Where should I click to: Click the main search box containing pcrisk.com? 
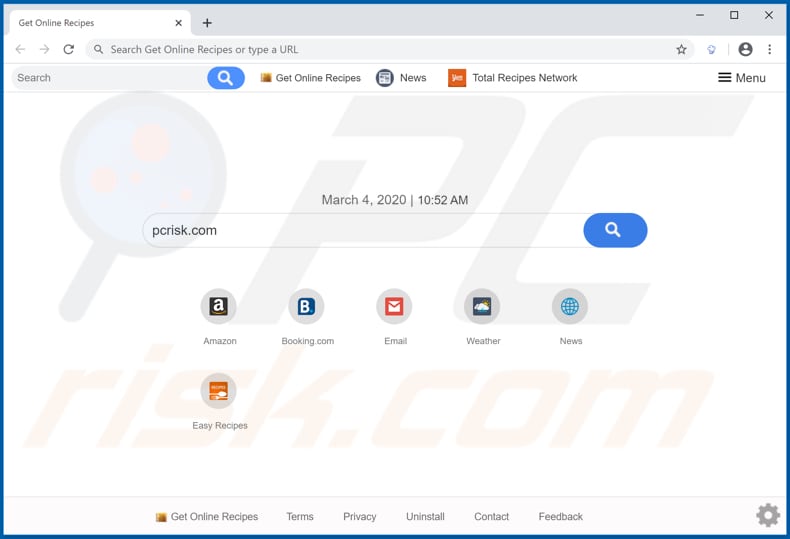(x=363, y=230)
